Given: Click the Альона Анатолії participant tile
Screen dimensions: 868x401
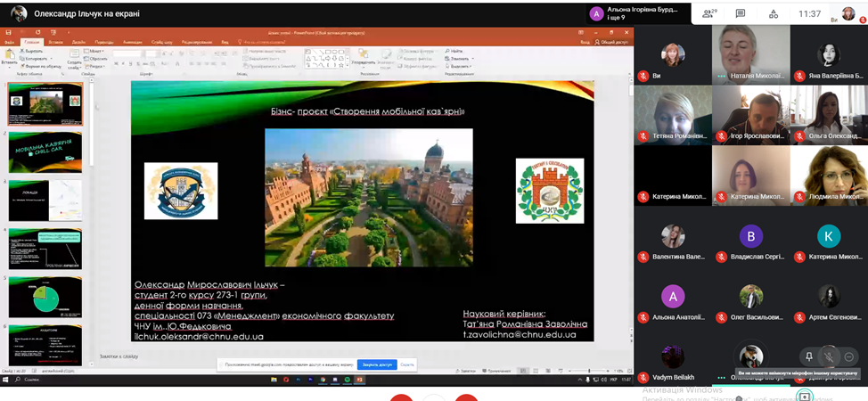Looking at the screenshot, I should click(673, 297).
